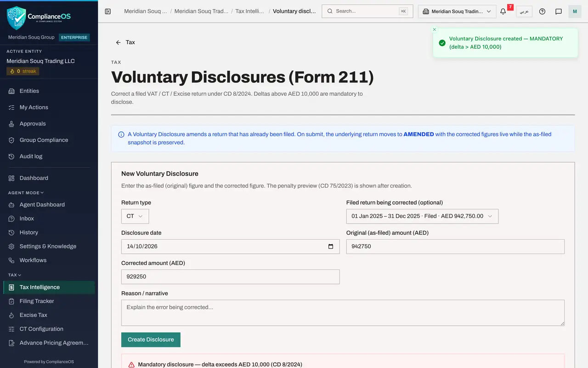This screenshot has width=588, height=368.
Task: Select Tax Intelligence sidebar item
Action: [49, 287]
